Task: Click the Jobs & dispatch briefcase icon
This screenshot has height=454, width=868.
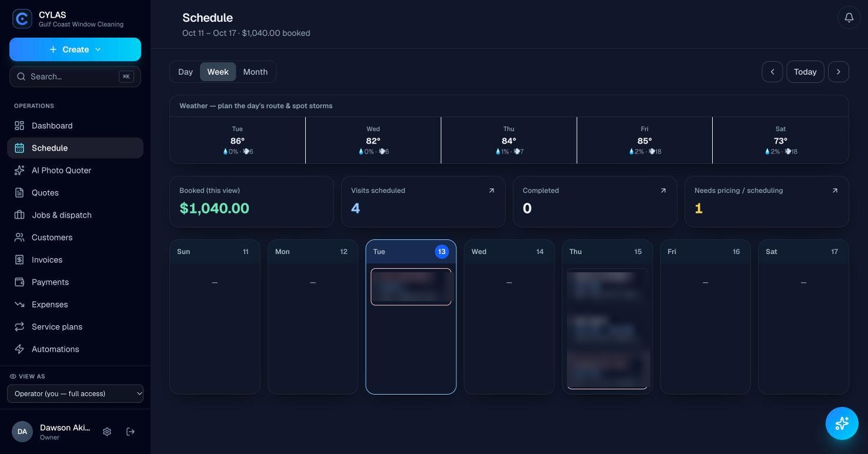Action: tap(19, 215)
